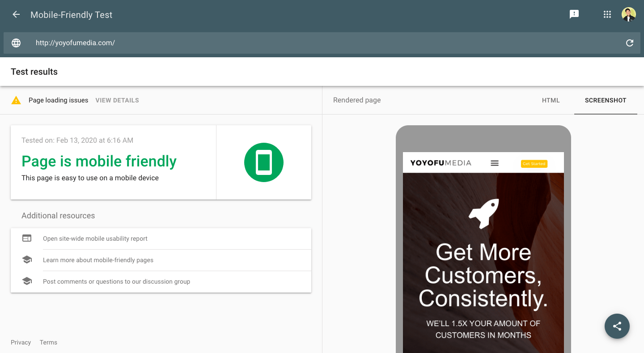Screen dimensions: 644x353
Task: Click the globe icon beside URL
Action: coord(16,43)
